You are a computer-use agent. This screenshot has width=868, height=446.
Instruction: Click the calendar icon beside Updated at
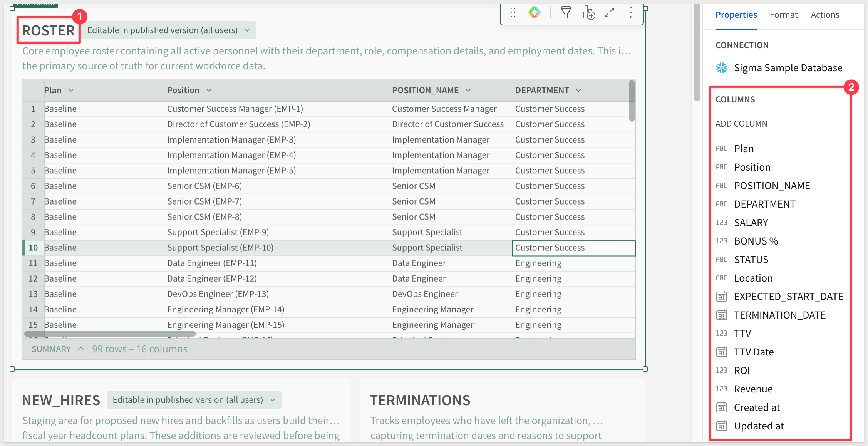721,426
